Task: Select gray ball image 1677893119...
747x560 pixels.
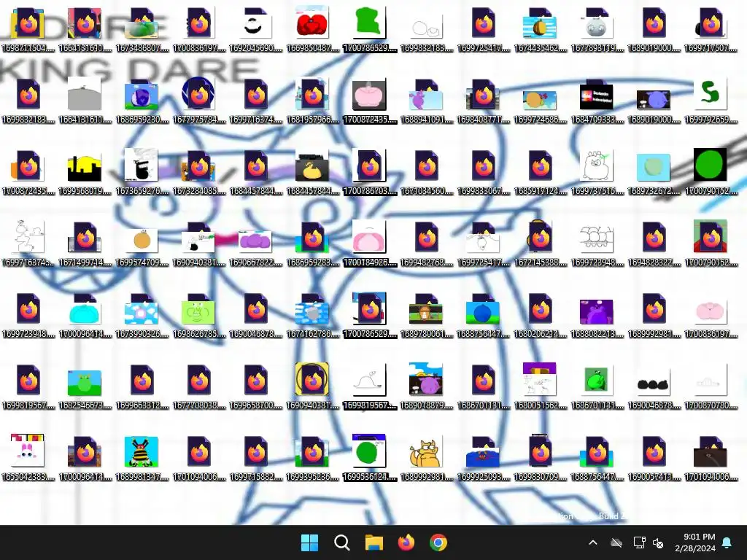Action: pyautogui.click(x=597, y=29)
